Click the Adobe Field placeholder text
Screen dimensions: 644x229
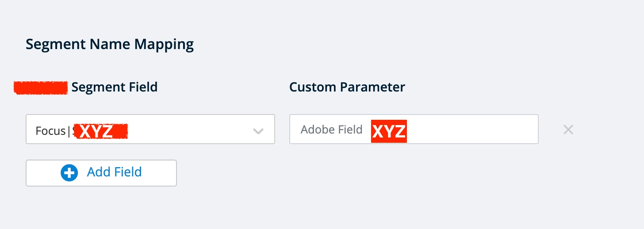coord(331,130)
